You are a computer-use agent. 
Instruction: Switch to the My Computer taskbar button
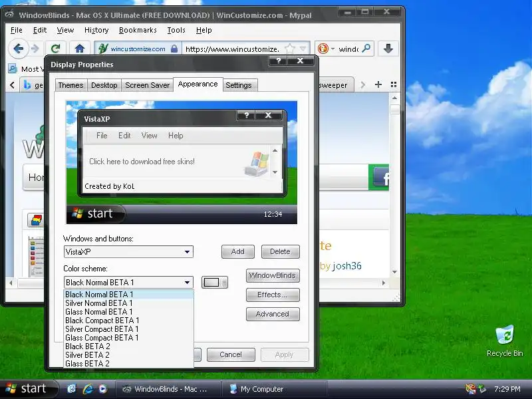tap(274, 389)
